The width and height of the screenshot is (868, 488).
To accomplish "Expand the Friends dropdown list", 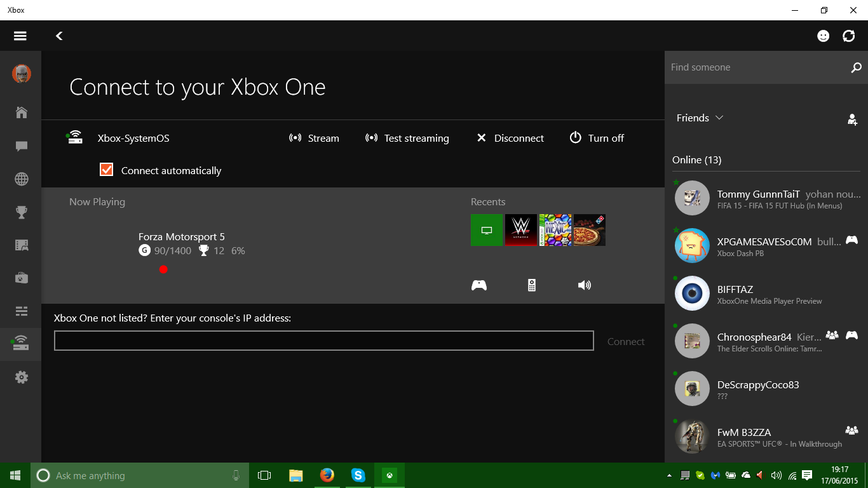I will pos(700,118).
